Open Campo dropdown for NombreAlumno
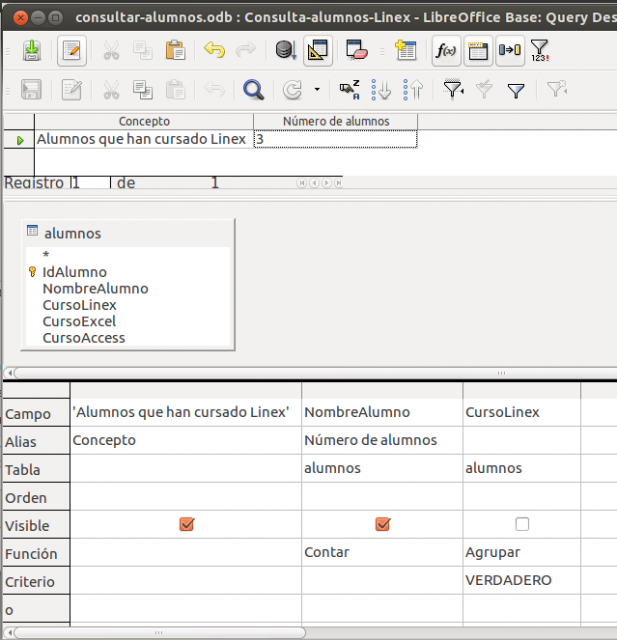The width and height of the screenshot is (617, 640). 382,412
